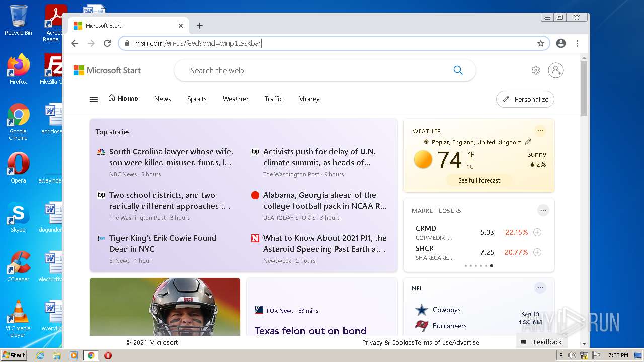Open the football player photo story
644x362 pixels.
[x=165, y=307]
